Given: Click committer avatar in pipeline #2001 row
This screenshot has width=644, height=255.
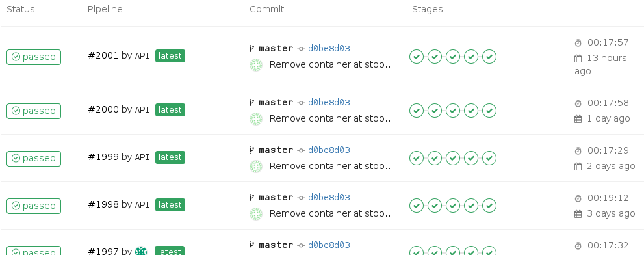Looking at the screenshot, I should tap(256, 65).
